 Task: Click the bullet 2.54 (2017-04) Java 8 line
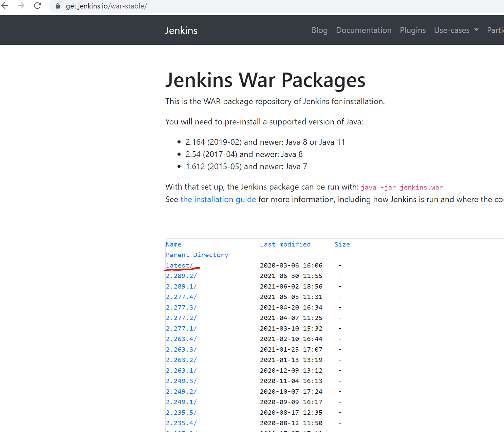[244, 154]
